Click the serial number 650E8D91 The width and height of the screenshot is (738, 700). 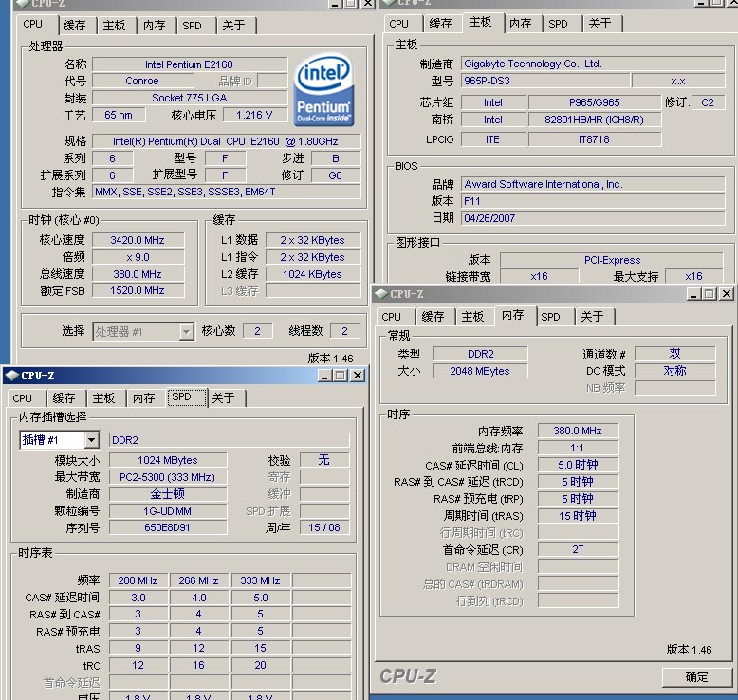click(168, 527)
